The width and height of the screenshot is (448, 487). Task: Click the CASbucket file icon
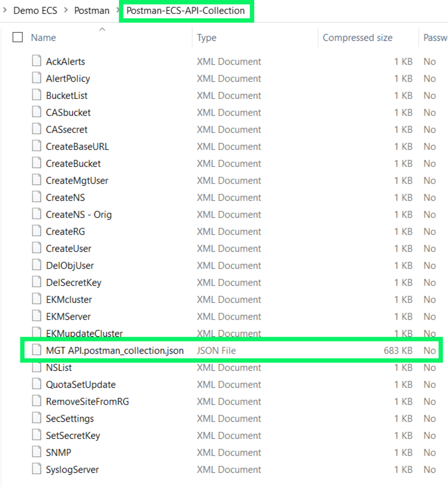click(x=36, y=112)
